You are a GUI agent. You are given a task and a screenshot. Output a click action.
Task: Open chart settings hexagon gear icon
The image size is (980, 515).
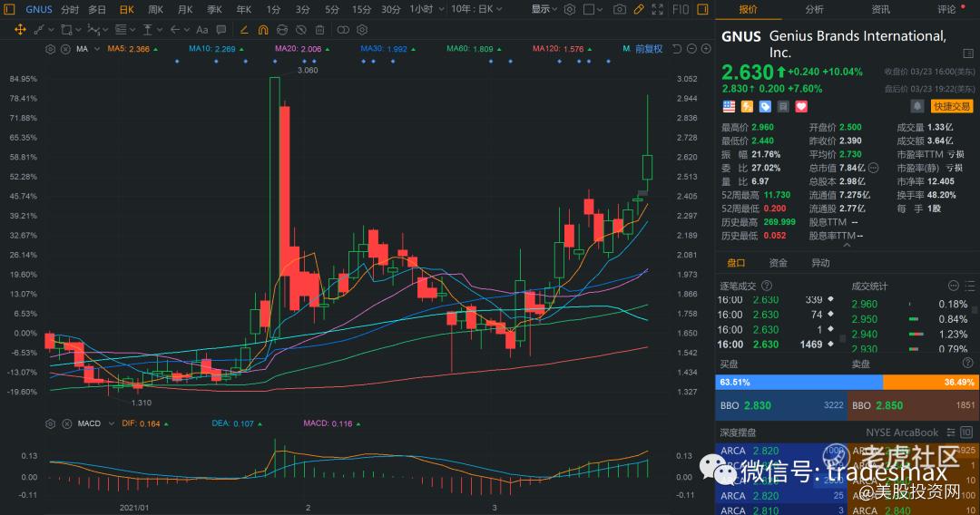tap(569, 9)
